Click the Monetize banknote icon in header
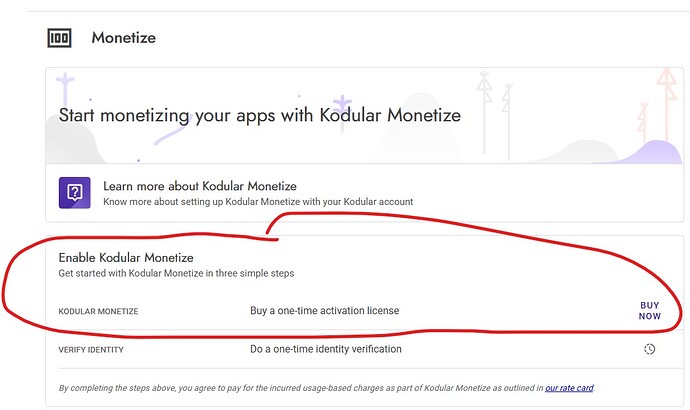The height and width of the screenshot is (410, 690). tap(59, 38)
